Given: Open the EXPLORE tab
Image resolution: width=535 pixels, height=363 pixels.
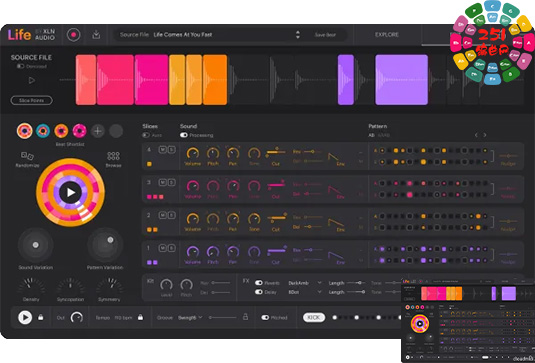Looking at the screenshot, I should [x=387, y=35].
